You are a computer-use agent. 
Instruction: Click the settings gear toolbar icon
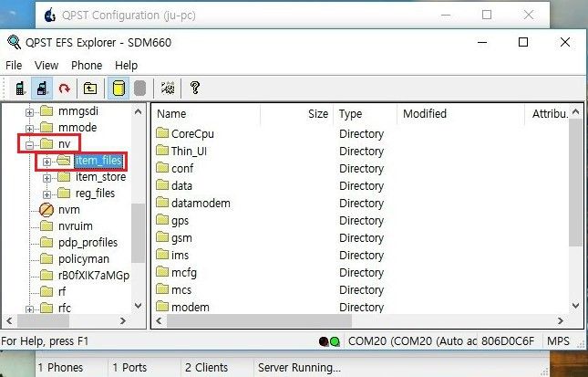point(168,89)
